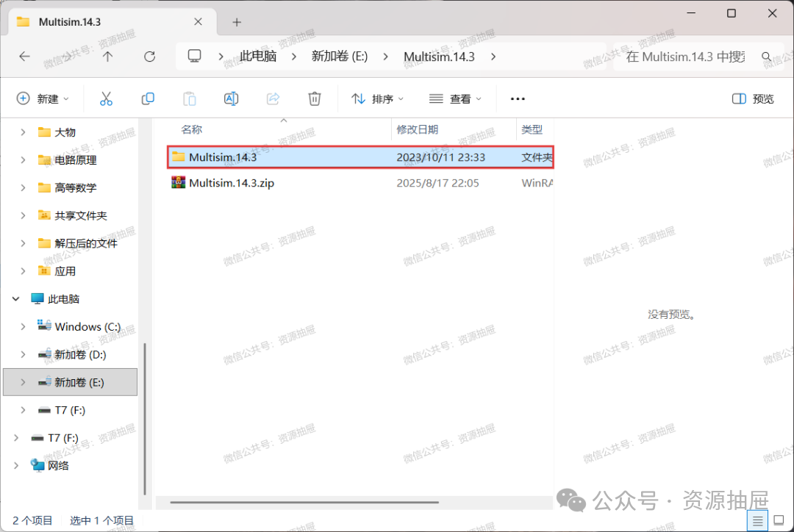The height and width of the screenshot is (532, 794).
Task: Select 电路原理 folder in the sidebar
Action: (x=76, y=160)
